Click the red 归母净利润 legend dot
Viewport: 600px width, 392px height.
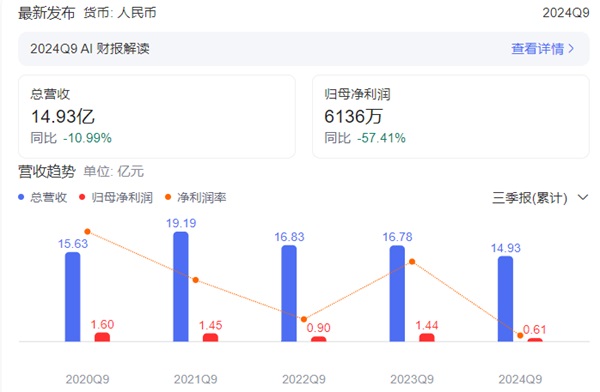[82, 197]
